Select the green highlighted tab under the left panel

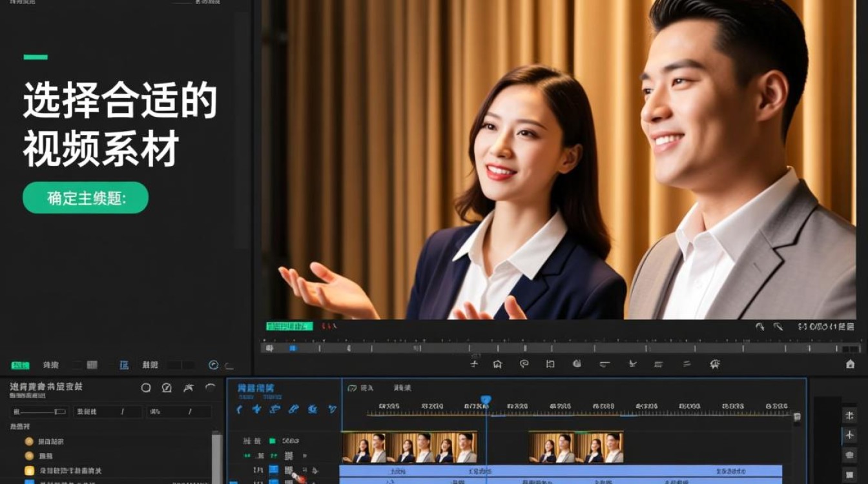20,365
